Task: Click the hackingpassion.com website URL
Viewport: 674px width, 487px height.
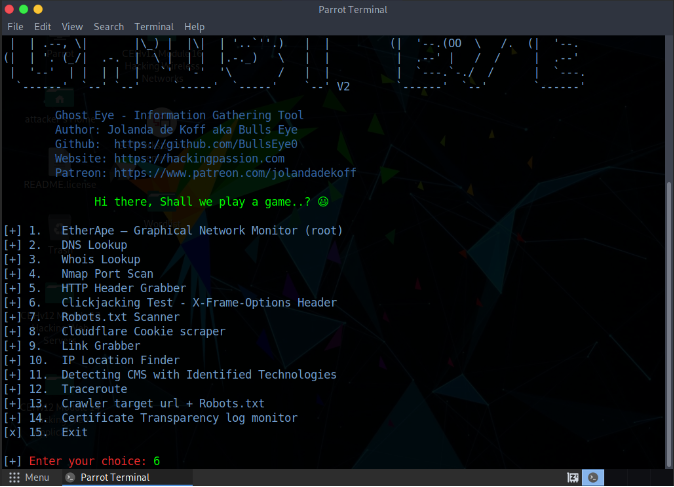Action: point(199,158)
